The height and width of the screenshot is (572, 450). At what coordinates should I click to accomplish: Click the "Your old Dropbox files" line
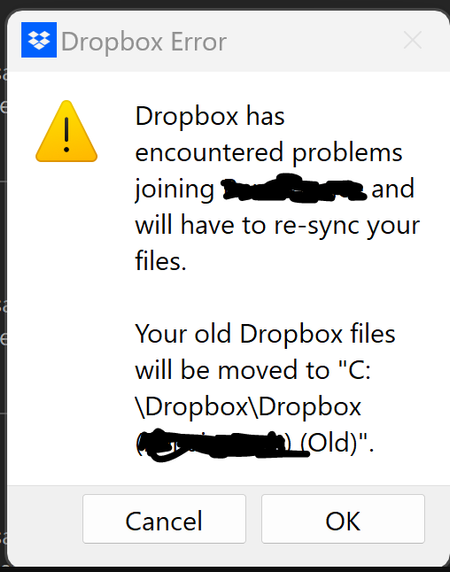[x=265, y=334]
